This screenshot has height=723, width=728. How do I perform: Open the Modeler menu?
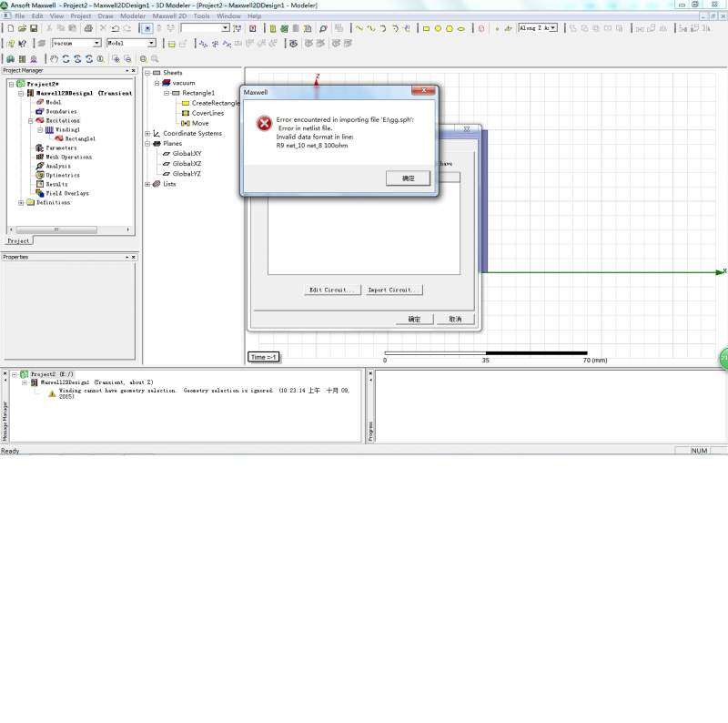(133, 16)
